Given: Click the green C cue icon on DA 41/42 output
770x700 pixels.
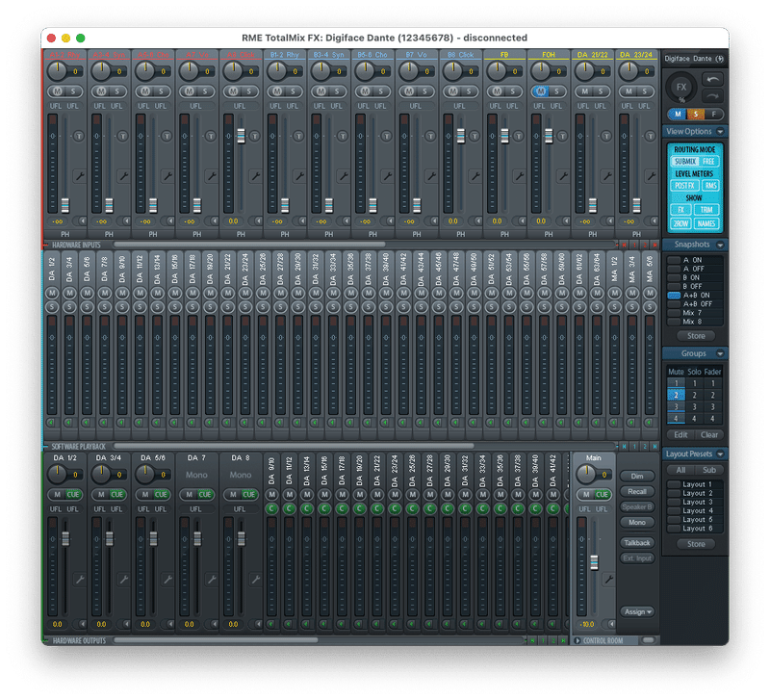Looking at the screenshot, I should click(552, 509).
